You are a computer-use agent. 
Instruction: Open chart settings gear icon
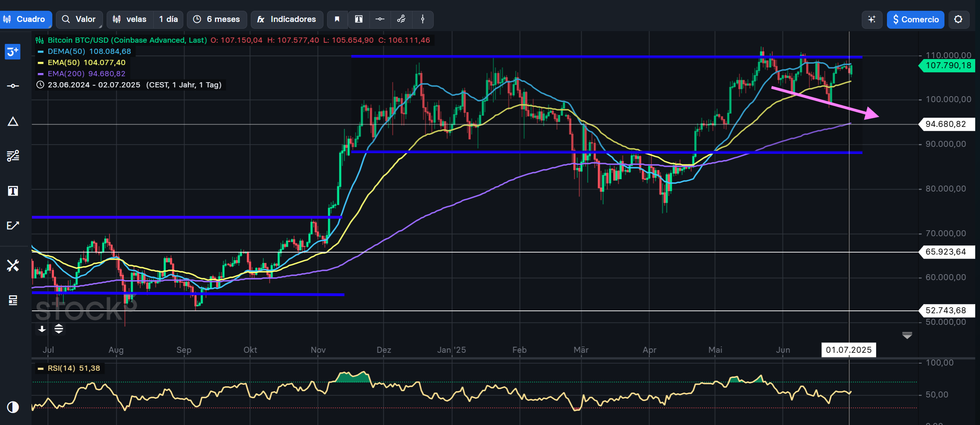click(958, 20)
